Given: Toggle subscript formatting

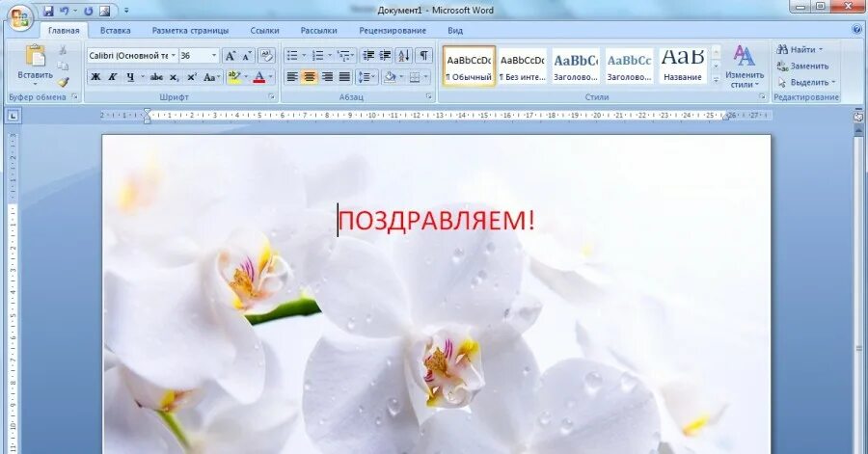Looking at the screenshot, I should 174,77.
